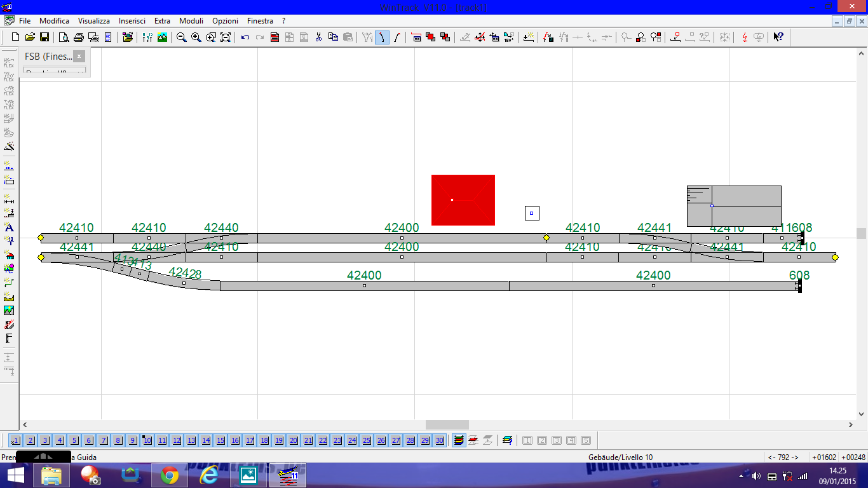Open the Moduli menu
Image resolution: width=868 pixels, height=488 pixels.
[x=191, y=21]
